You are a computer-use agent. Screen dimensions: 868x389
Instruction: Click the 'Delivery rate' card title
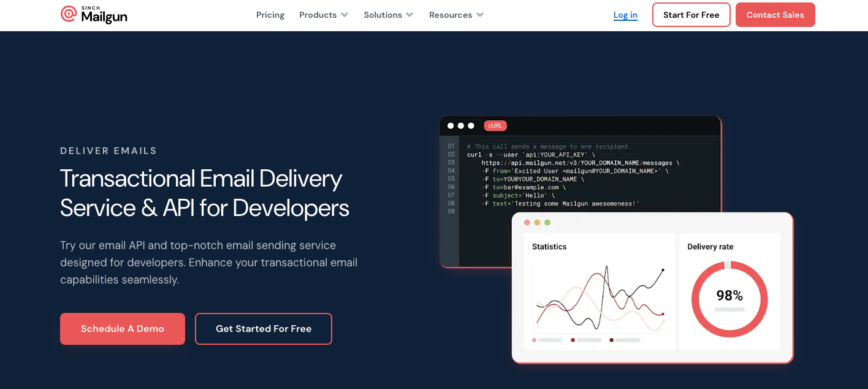click(710, 247)
